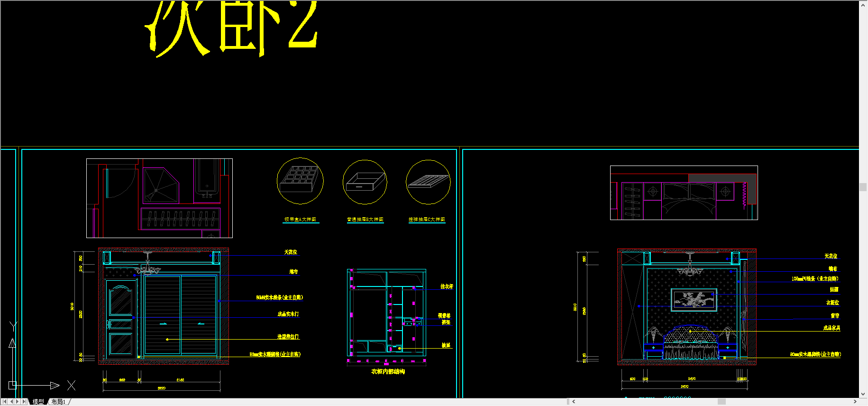Switch to the 模型 tab
868x406 pixels.
click(38, 402)
